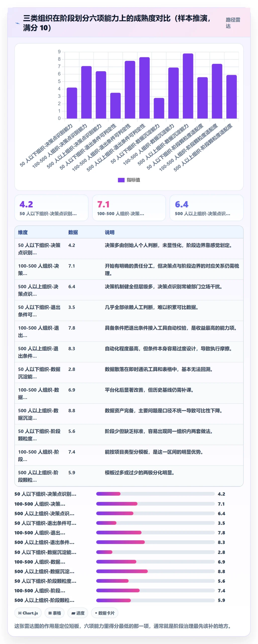The image size is (258, 644).
Task: Click the progress bar showing 8.3
Action: coord(155,542)
